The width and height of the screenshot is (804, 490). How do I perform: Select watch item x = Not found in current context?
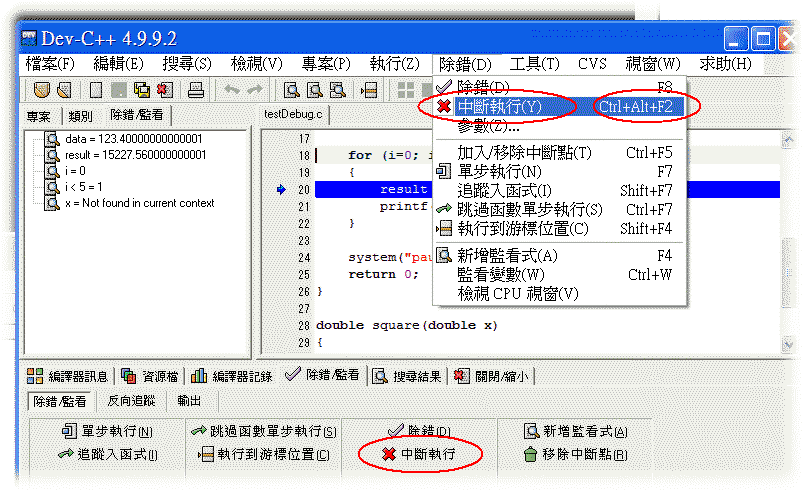click(x=139, y=203)
